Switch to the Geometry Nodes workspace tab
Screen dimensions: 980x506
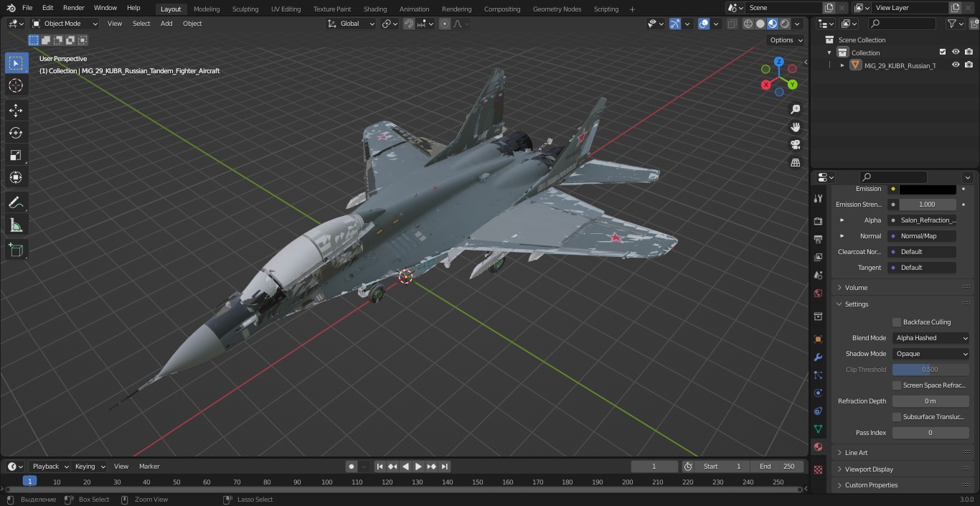557,9
